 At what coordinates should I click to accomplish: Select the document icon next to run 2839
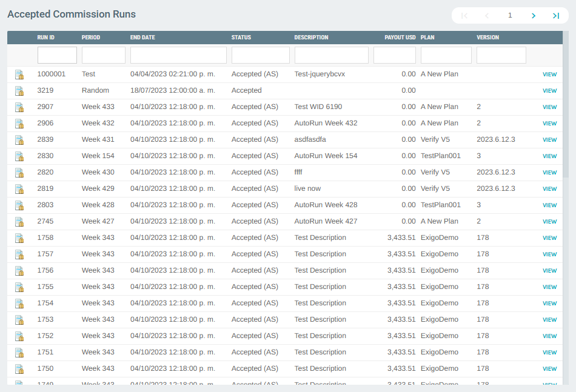coord(20,139)
